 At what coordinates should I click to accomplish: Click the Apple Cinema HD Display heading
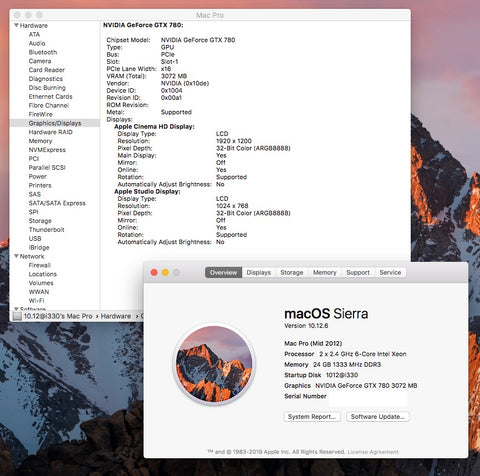coord(154,126)
